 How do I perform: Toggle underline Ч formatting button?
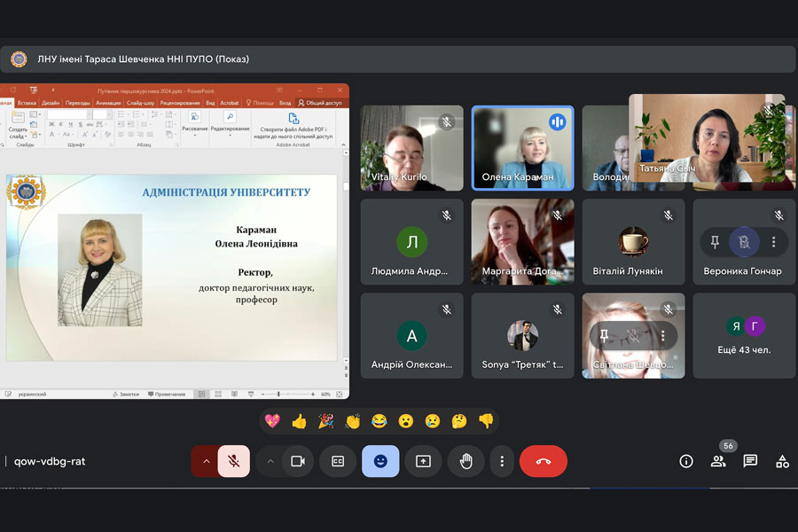click(71, 124)
